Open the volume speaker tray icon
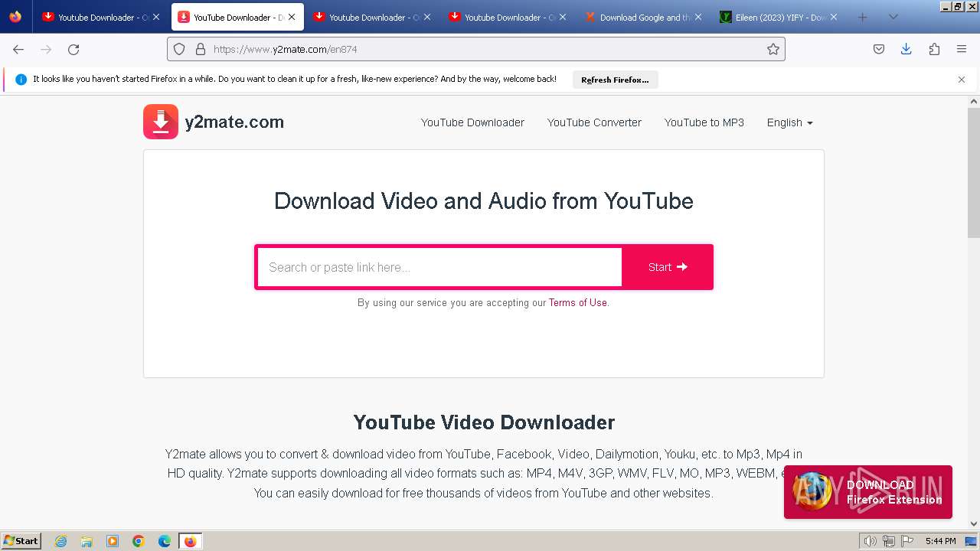This screenshot has width=980, height=551. [x=870, y=541]
